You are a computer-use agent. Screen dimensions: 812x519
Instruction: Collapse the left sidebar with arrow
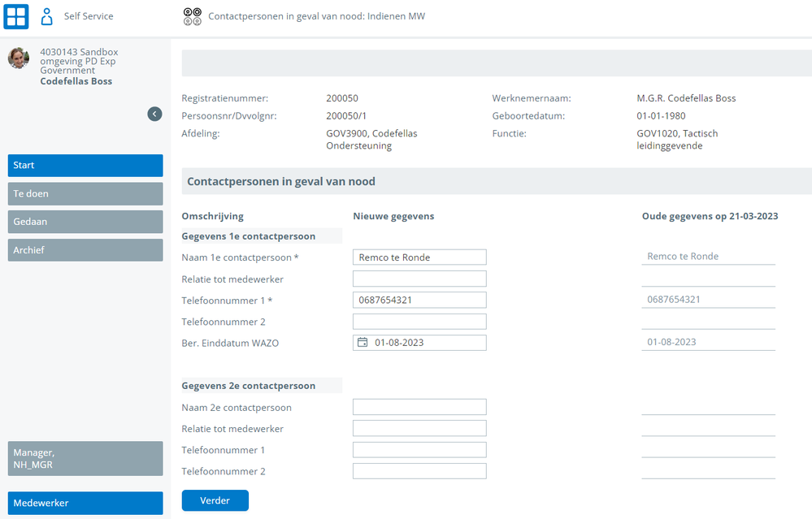(154, 114)
